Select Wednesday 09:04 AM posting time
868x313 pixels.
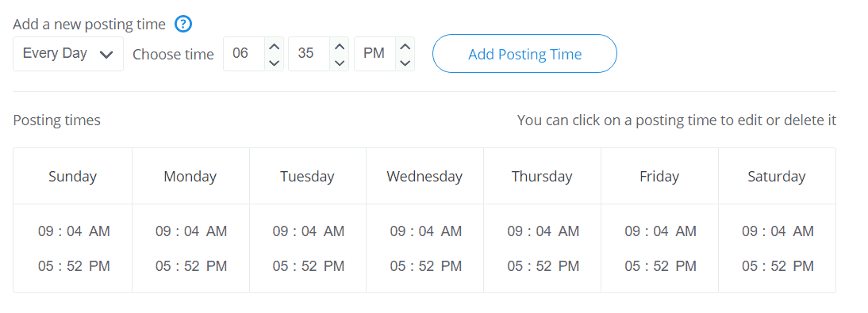coord(426,231)
